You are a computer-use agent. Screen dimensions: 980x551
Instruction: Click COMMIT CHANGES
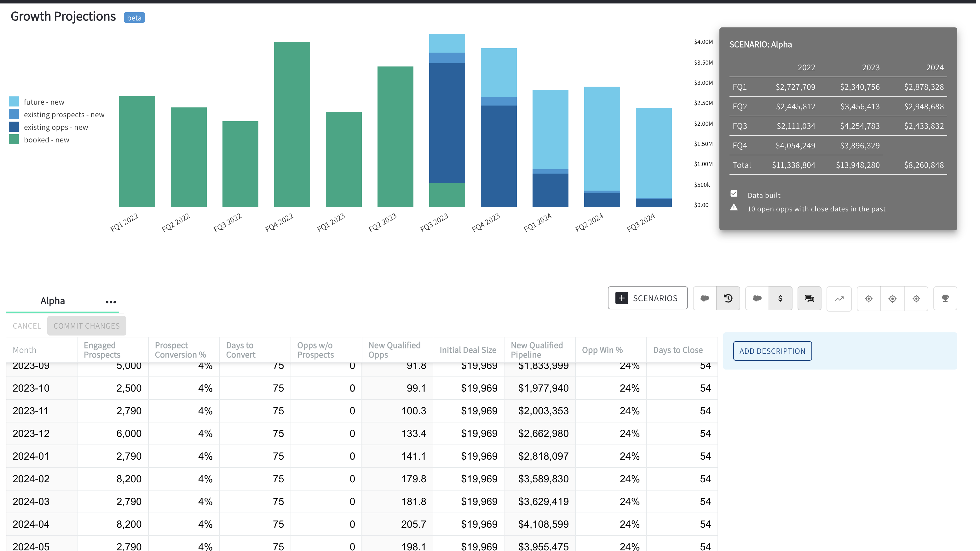click(x=86, y=325)
